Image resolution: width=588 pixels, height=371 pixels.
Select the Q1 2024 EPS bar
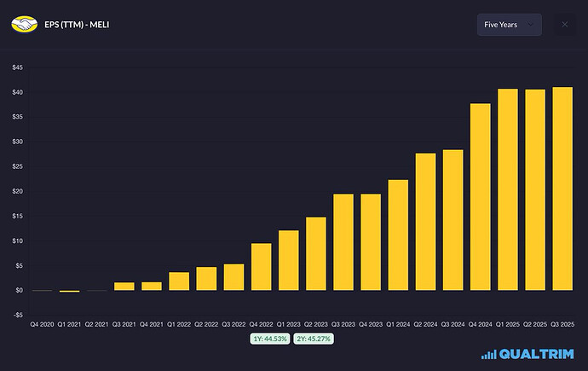[398, 235]
